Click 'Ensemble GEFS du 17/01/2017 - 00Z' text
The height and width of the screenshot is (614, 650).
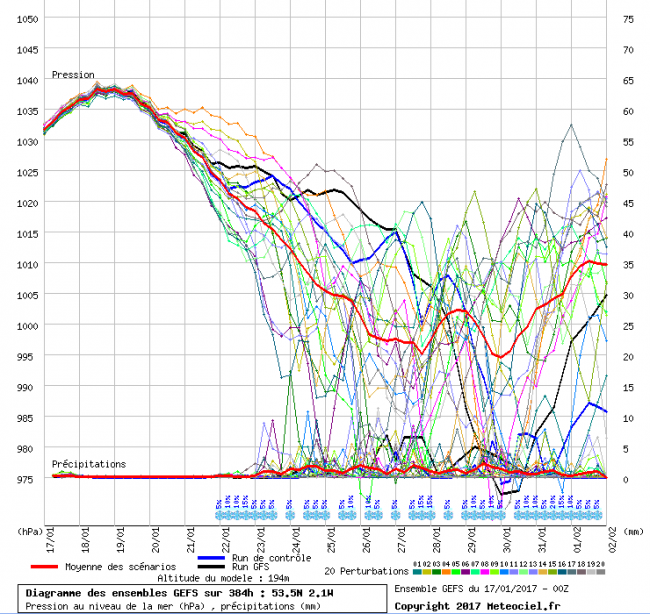(481, 589)
